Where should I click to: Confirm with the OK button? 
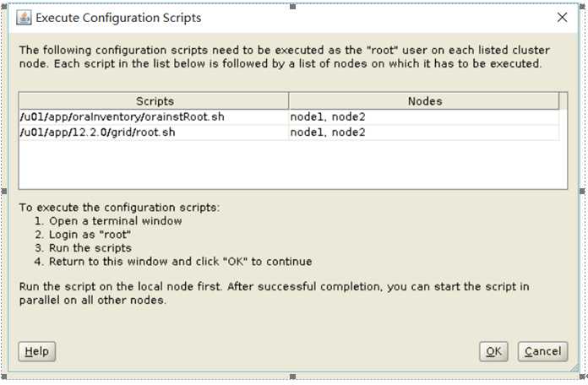click(x=493, y=351)
